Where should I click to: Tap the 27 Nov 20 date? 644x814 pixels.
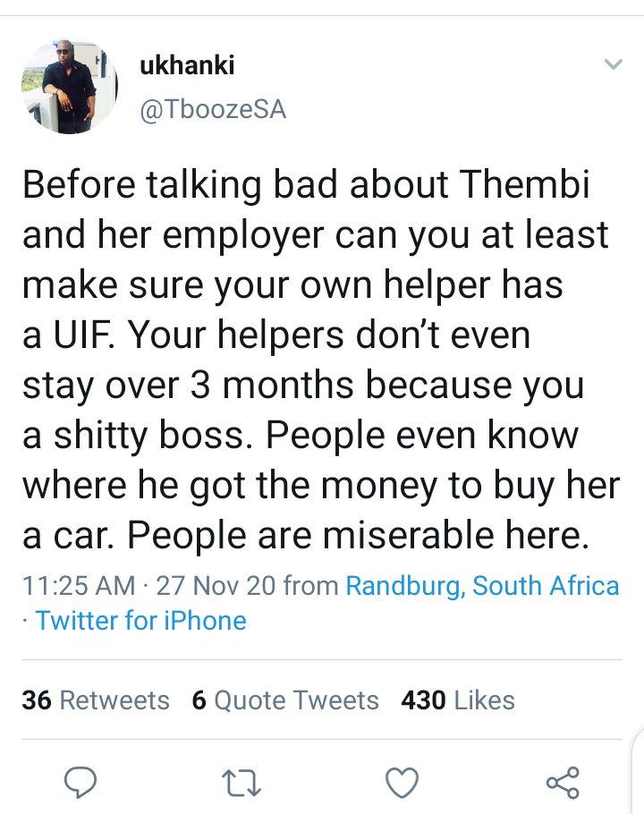pyautogui.click(x=216, y=586)
